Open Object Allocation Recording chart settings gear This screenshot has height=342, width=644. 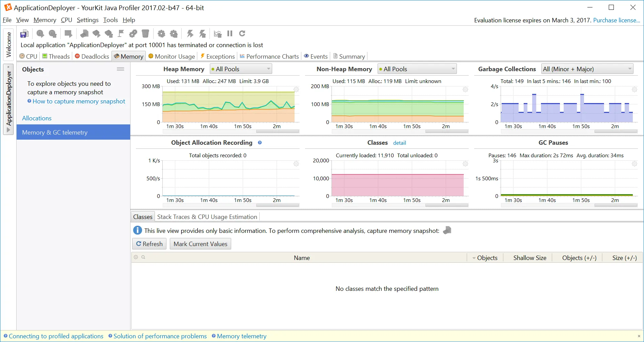tap(296, 164)
